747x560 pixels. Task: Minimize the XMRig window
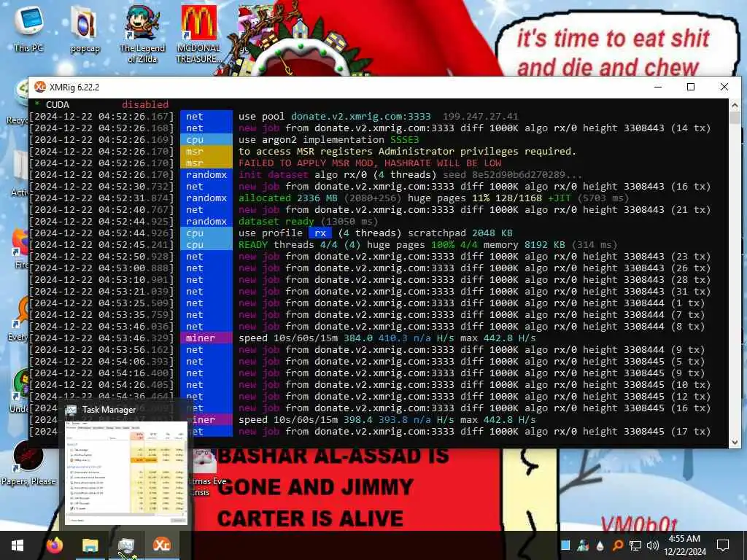658,87
